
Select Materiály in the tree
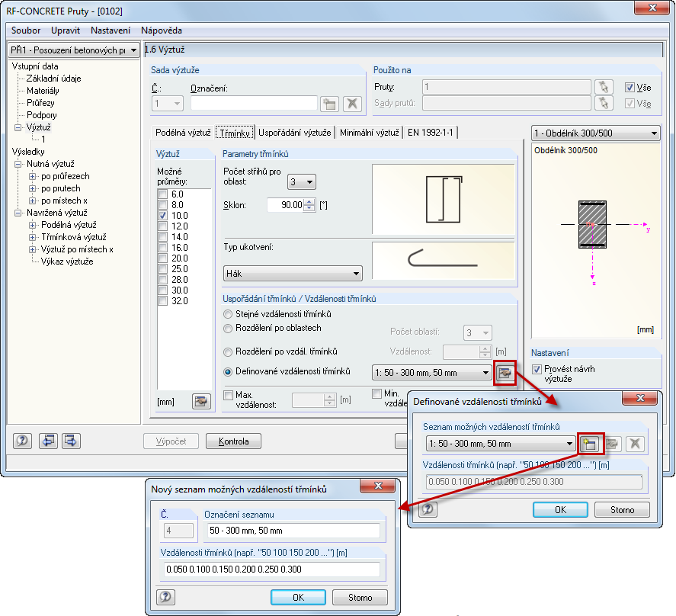43,91
